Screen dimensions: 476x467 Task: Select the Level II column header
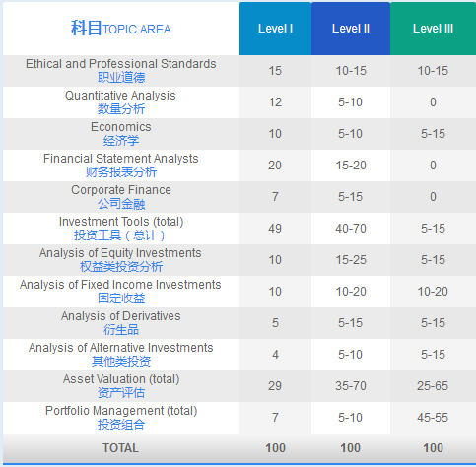351,29
